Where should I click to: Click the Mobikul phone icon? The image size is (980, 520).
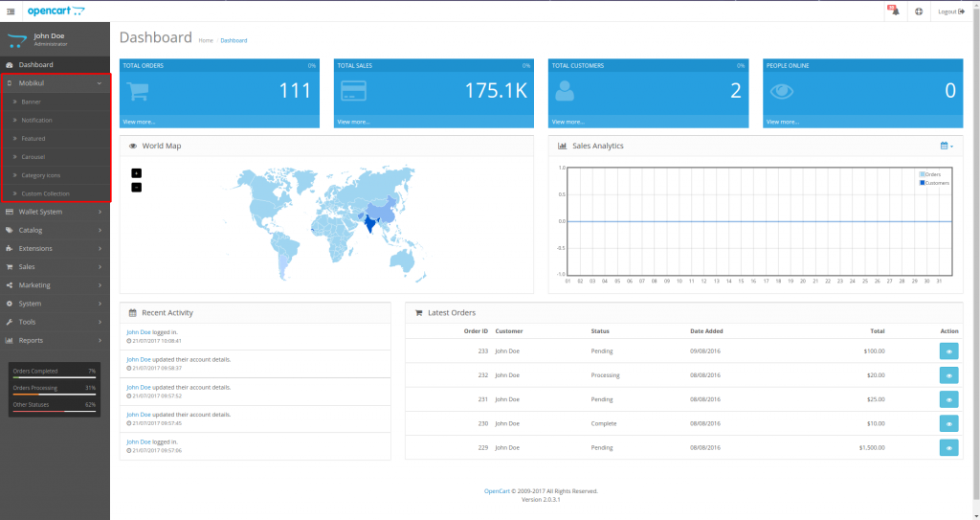(x=10, y=83)
